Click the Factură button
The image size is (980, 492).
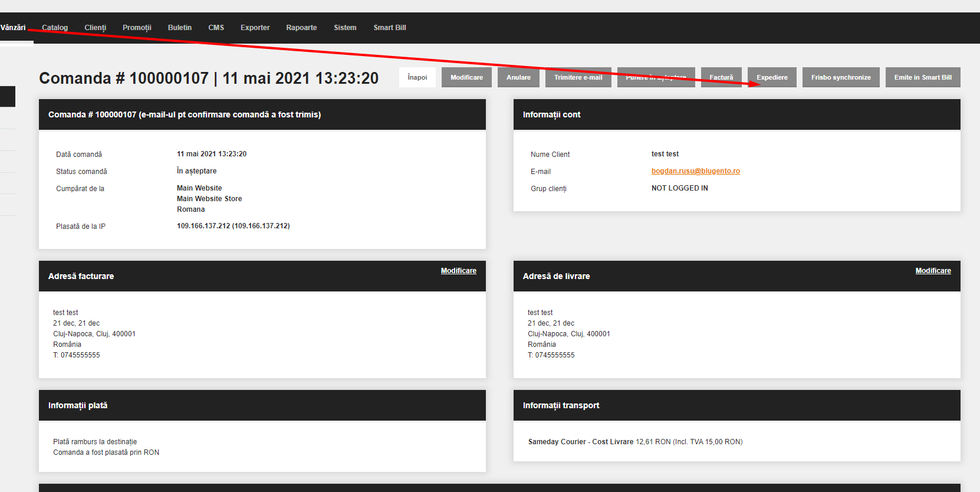point(721,77)
